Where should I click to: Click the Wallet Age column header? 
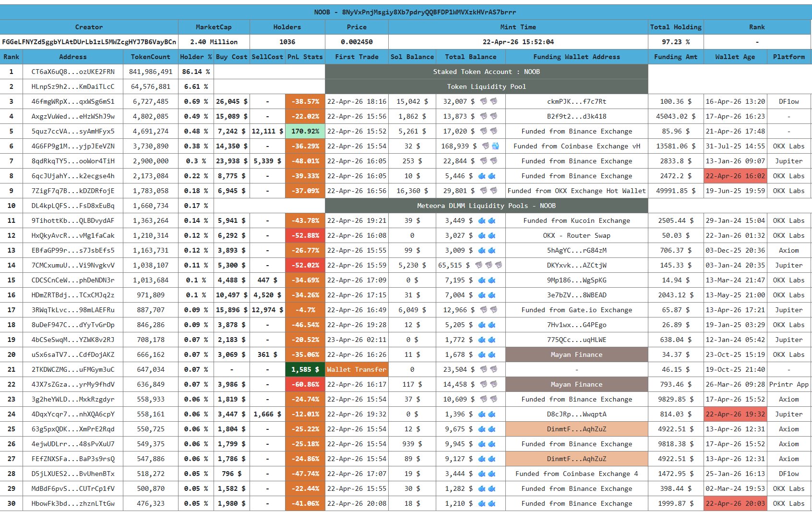pos(735,57)
